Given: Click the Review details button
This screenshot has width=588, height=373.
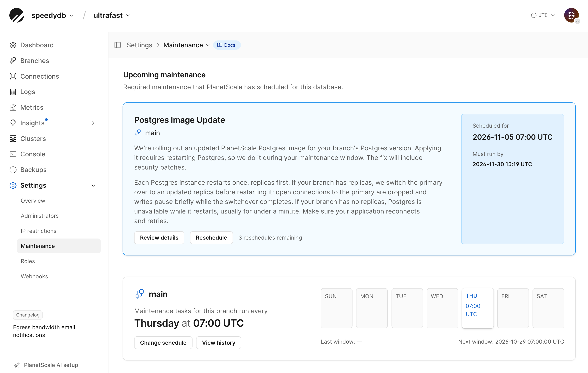Looking at the screenshot, I should coord(159,237).
